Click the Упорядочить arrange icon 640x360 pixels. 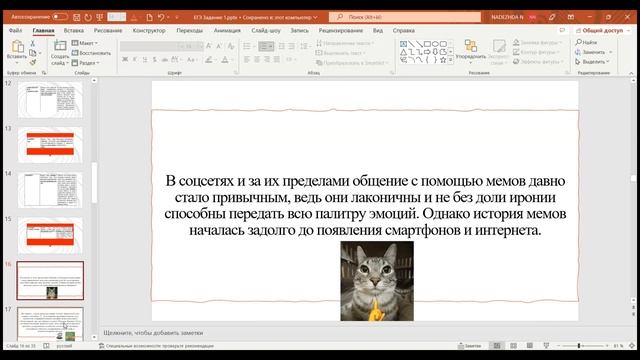coord(471,46)
